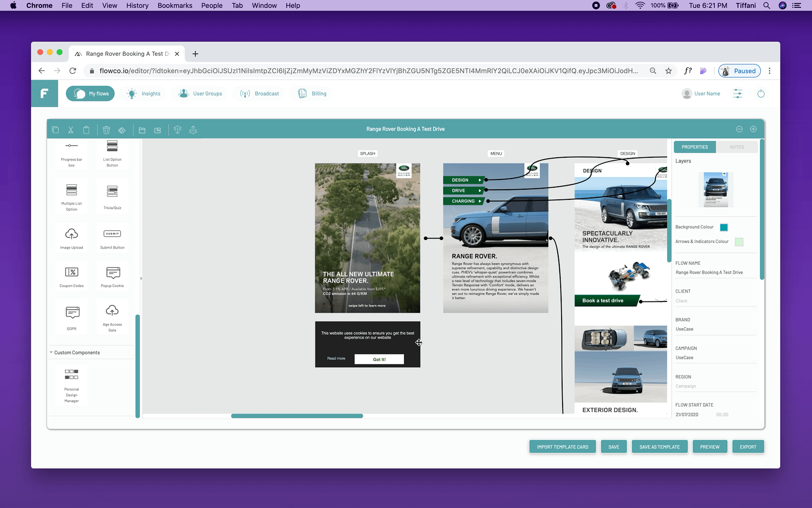Select the Personal Design Manager component
The width and height of the screenshot is (812, 508).
(72, 386)
